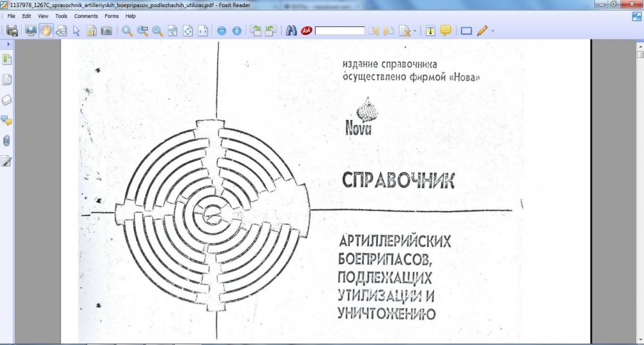This screenshot has width=644, height=345.
Task: Activate the Zoom In magnifier tool
Action: 128,31
